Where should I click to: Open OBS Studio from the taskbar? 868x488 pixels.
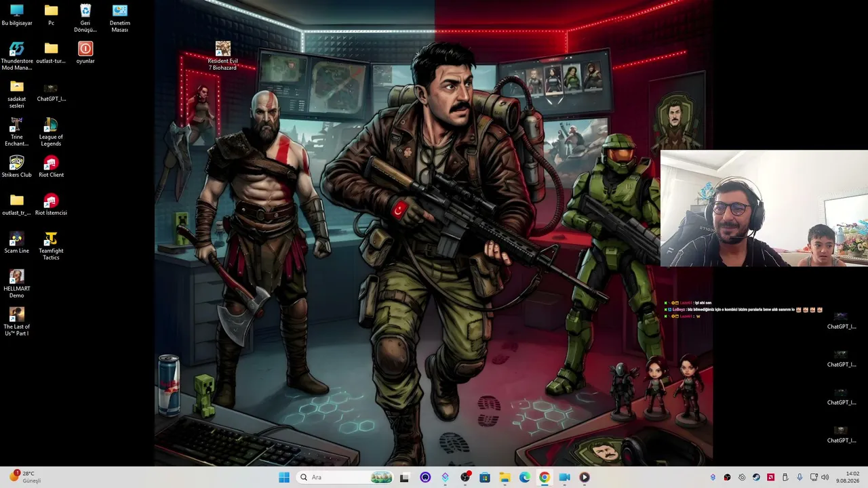point(465,477)
